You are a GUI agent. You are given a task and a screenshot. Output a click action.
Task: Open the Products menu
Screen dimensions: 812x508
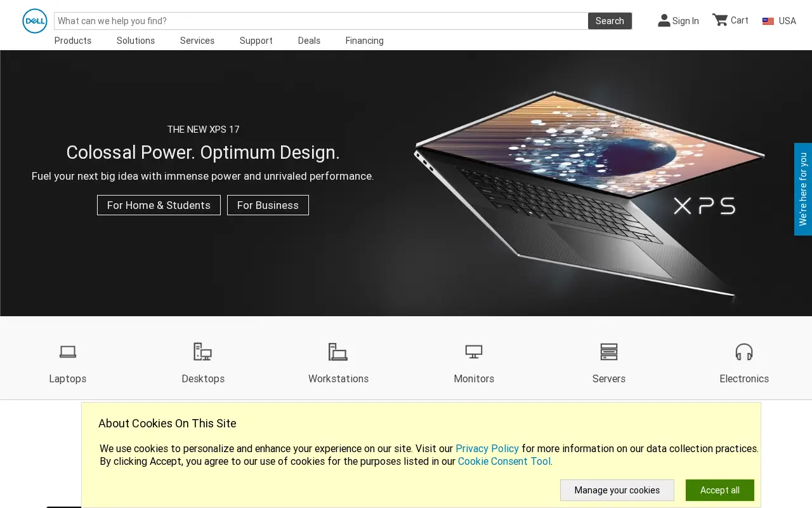click(x=73, y=41)
